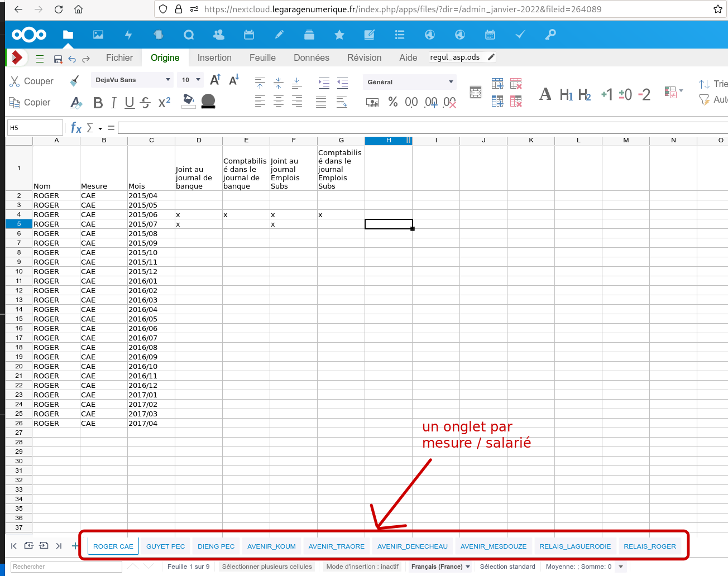The height and width of the screenshot is (576, 728).
Task: Click the Rechercher search field
Action: click(x=66, y=567)
